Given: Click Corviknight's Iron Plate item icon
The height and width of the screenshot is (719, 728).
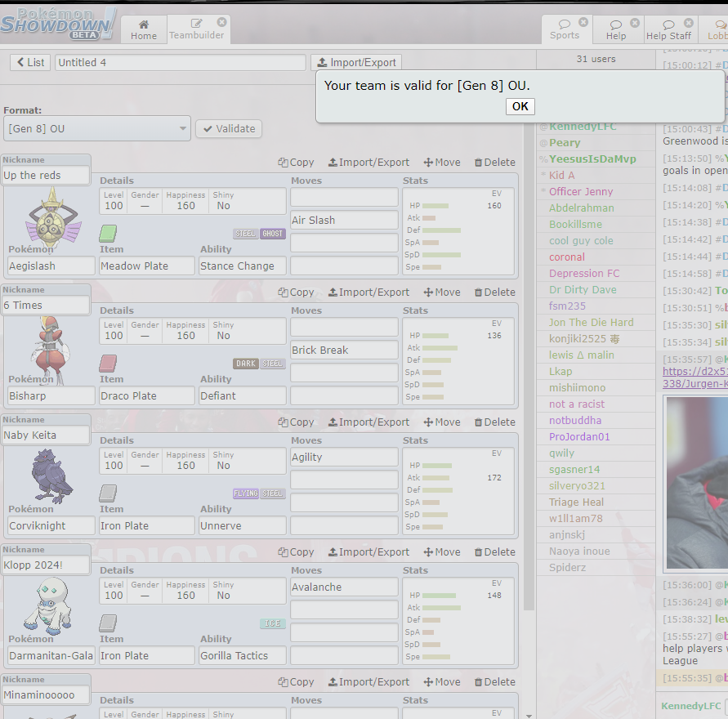Looking at the screenshot, I should (108, 493).
